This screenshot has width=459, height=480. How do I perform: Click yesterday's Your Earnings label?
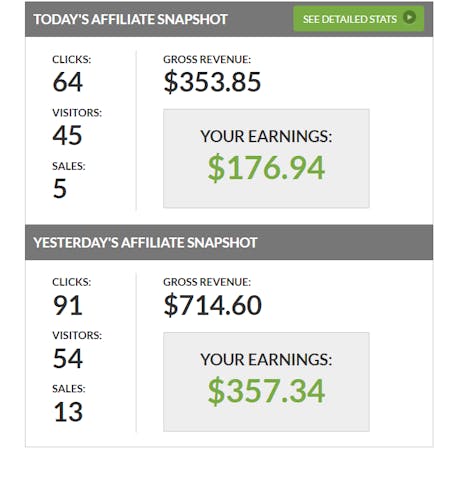pos(266,360)
